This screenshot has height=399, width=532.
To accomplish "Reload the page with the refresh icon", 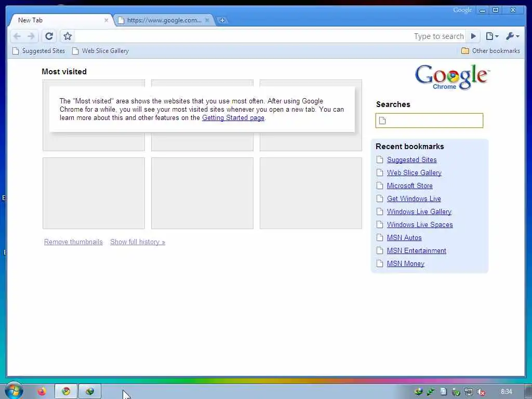I will pos(49,36).
